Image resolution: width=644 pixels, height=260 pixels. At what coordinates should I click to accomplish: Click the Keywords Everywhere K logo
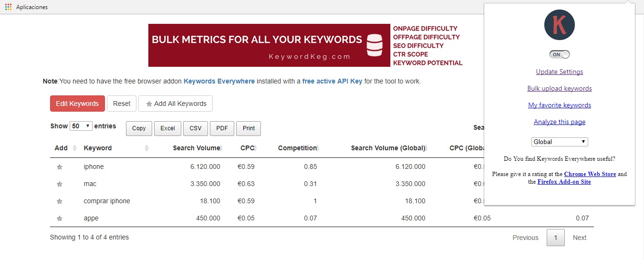click(x=559, y=25)
